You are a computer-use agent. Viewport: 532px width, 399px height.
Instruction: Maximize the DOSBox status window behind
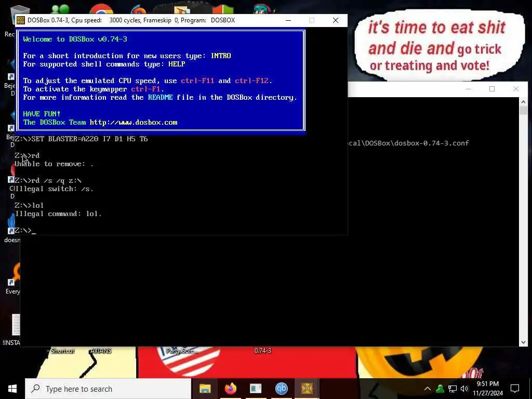pyautogui.click(x=492, y=89)
